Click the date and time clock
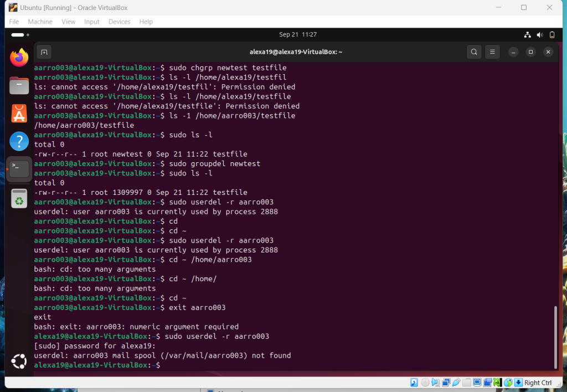Viewport: 567px width, 392px height. click(298, 34)
